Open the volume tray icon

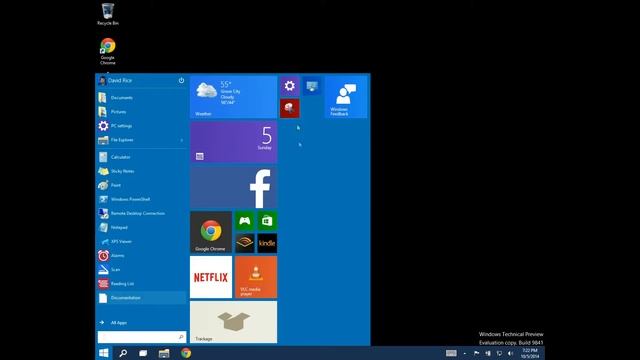click(510, 353)
